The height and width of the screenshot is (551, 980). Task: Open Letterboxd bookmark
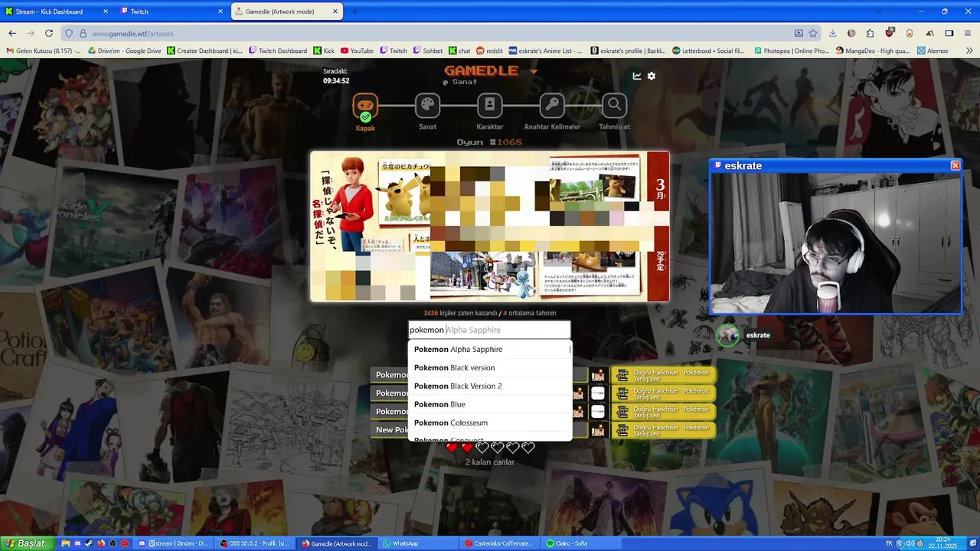coord(708,51)
